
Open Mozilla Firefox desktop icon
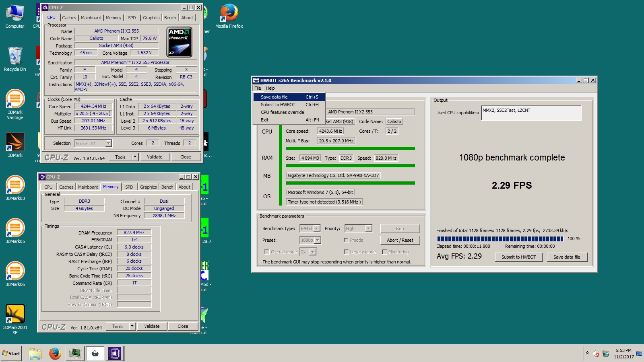pos(229,16)
